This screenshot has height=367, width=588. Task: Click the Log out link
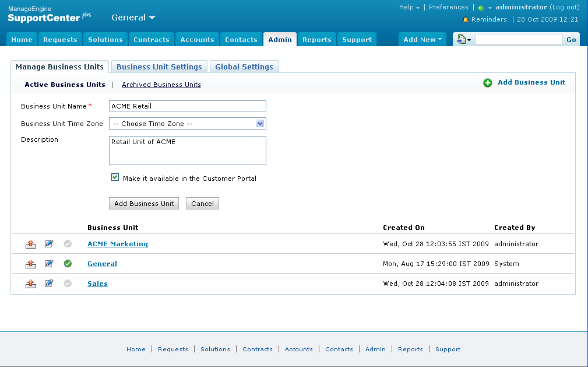[x=564, y=7]
